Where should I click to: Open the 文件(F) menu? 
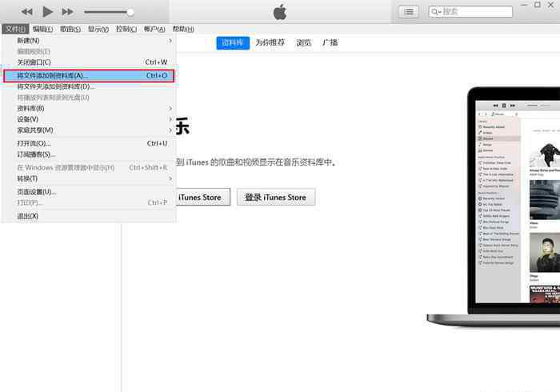15,29
